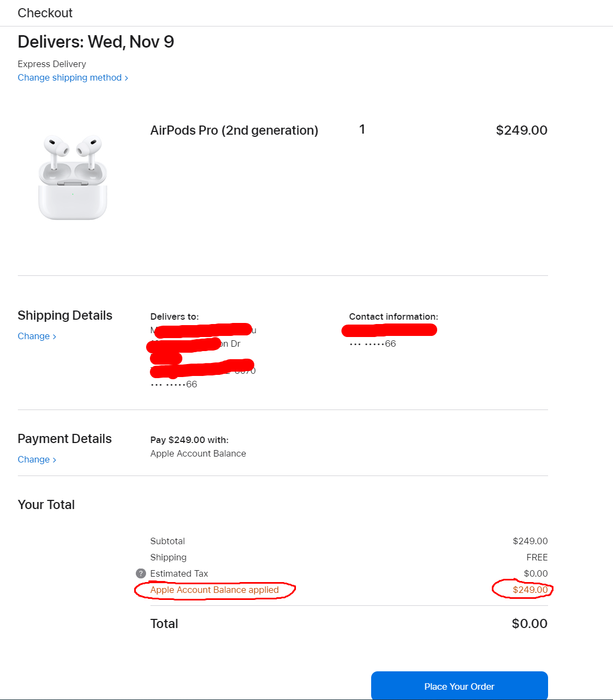Expand the Shipping Details Change chevron
This screenshot has width=613, height=700.
pyautogui.click(x=54, y=336)
